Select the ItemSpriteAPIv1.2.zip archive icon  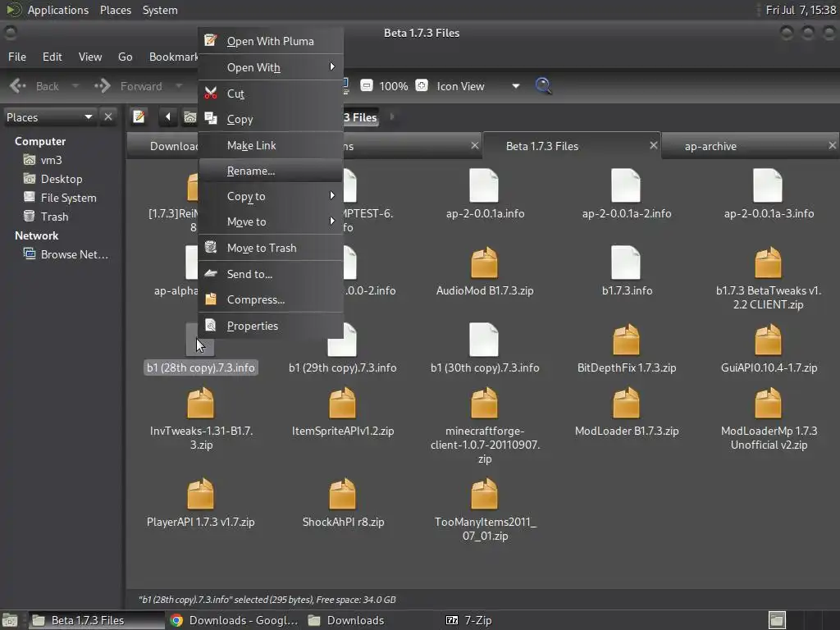pyautogui.click(x=342, y=403)
